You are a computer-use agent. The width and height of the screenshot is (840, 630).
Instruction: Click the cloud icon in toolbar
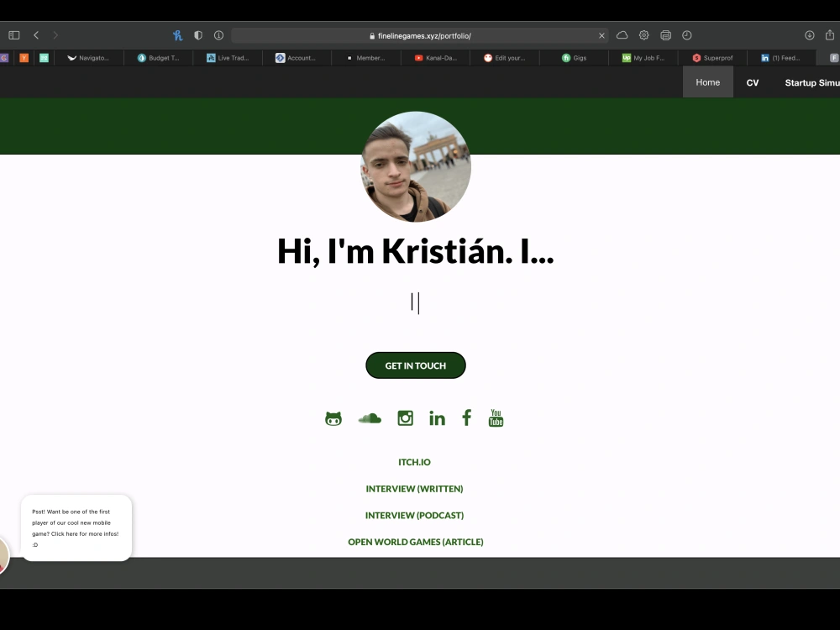point(622,35)
